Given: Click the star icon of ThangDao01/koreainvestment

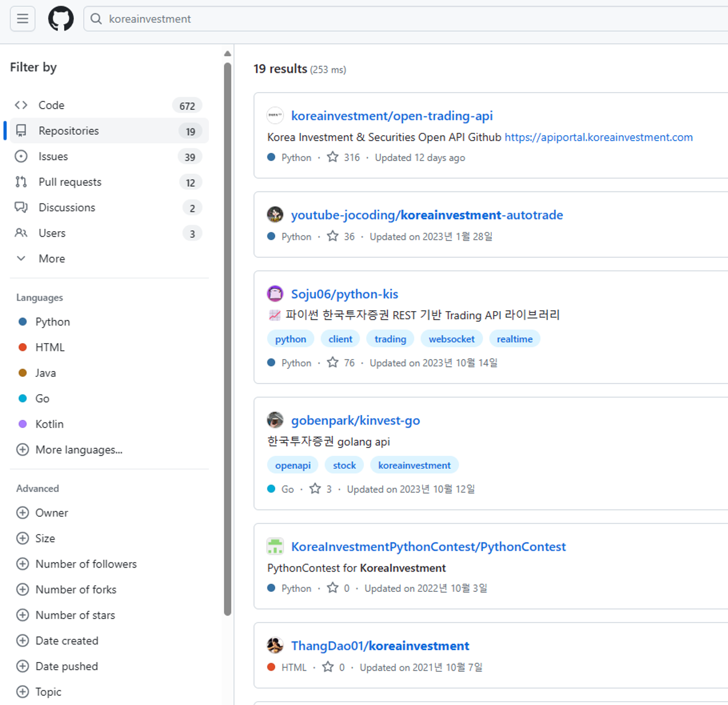Looking at the screenshot, I should [328, 667].
